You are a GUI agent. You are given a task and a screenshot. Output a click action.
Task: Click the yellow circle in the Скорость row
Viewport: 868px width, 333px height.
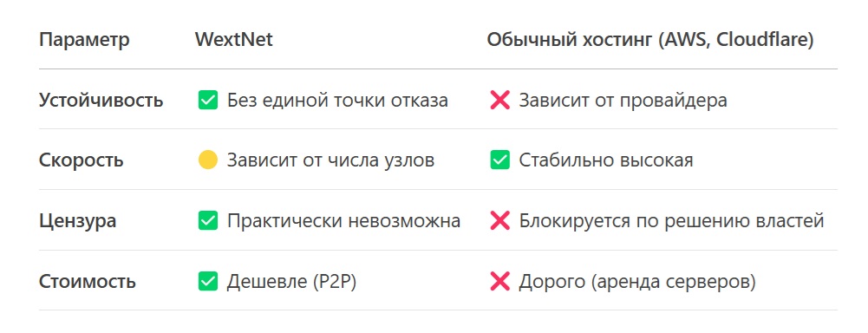point(207,160)
